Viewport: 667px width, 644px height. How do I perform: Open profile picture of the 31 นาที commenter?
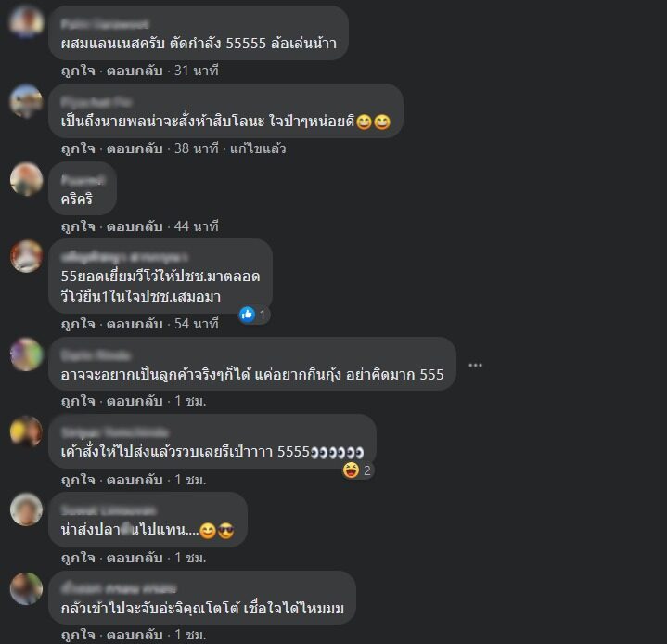point(26,21)
